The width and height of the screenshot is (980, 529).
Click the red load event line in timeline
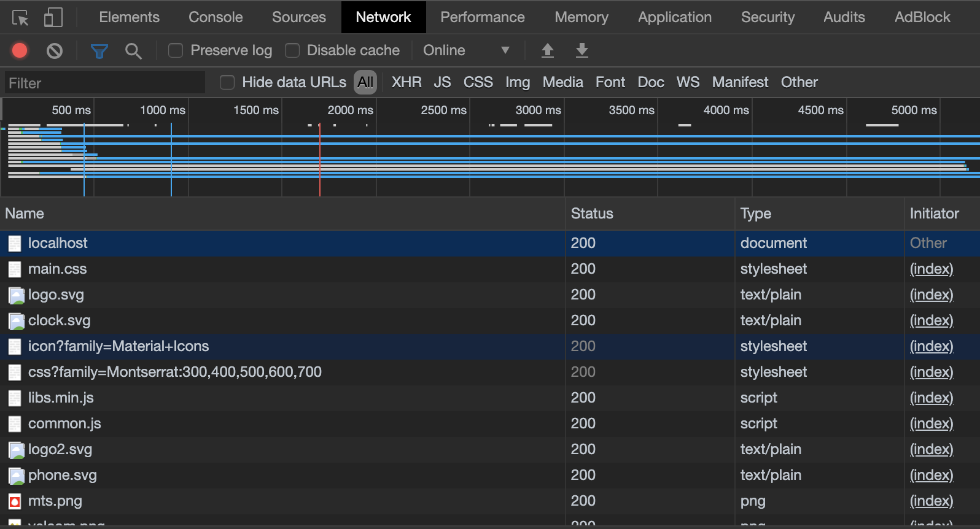point(319,160)
